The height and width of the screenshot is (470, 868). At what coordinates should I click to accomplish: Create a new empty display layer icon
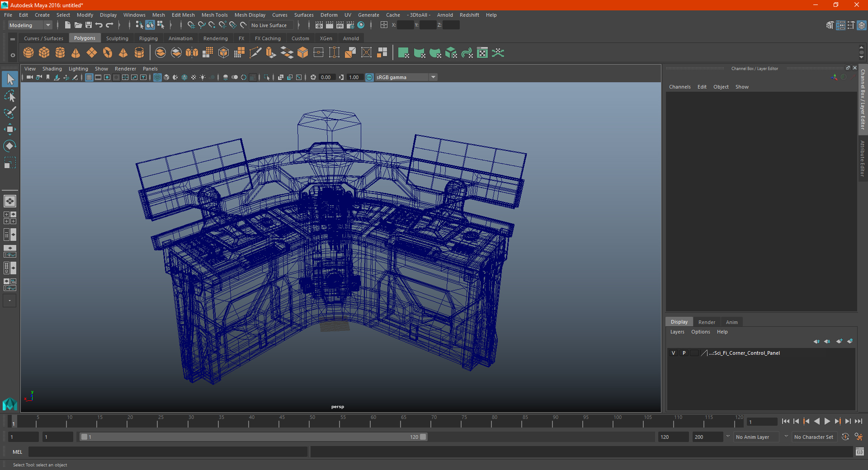tap(839, 341)
